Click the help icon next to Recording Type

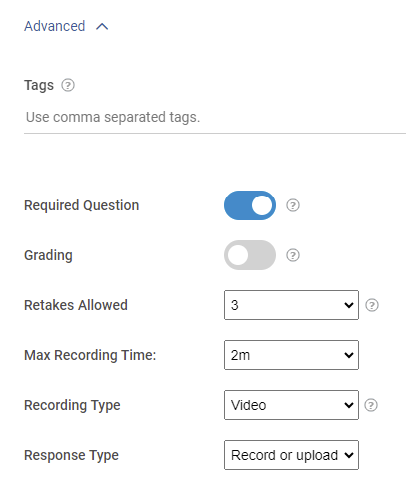[x=371, y=405]
